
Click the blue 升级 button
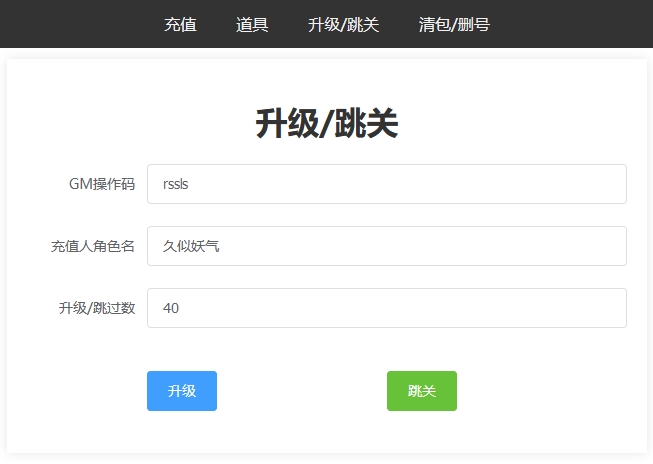182,391
